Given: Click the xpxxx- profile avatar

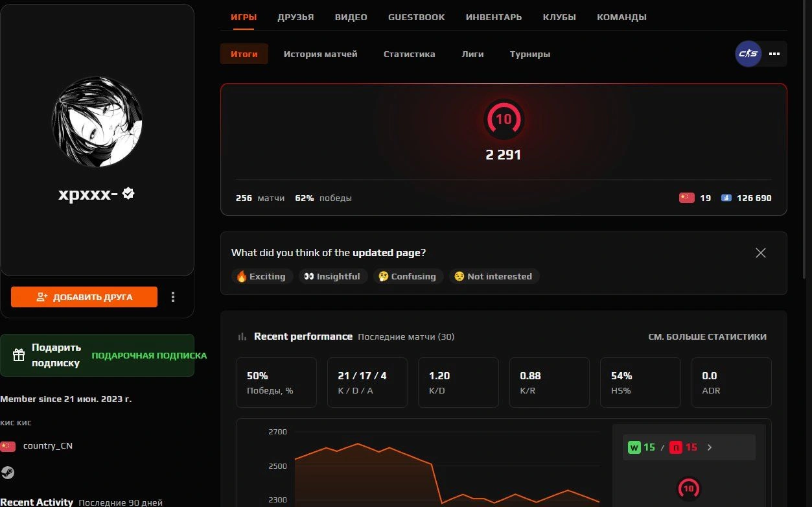Looking at the screenshot, I should click(x=97, y=121).
